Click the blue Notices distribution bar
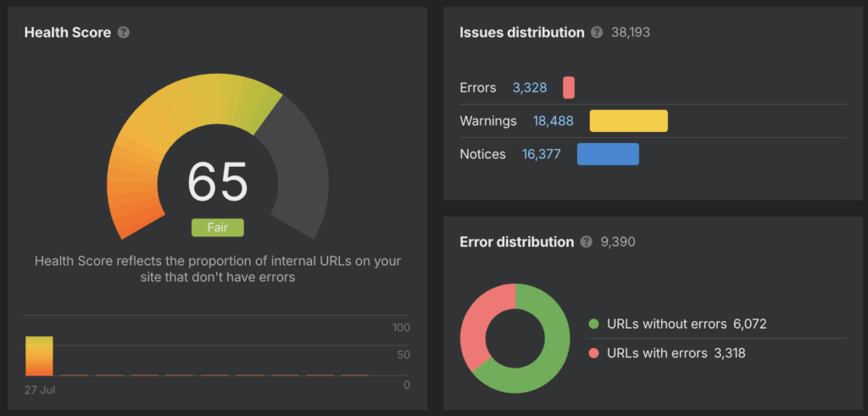 coord(608,154)
